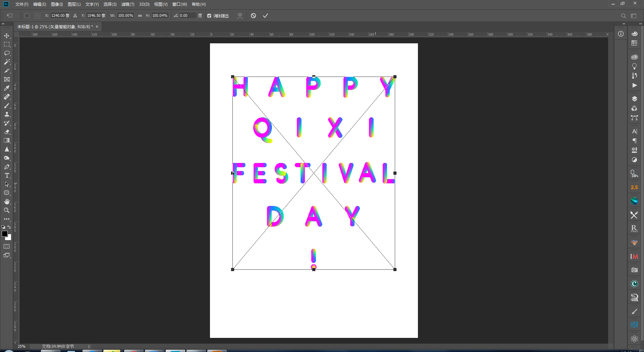Select the Hand tool
644x352 pixels.
coord(7,202)
